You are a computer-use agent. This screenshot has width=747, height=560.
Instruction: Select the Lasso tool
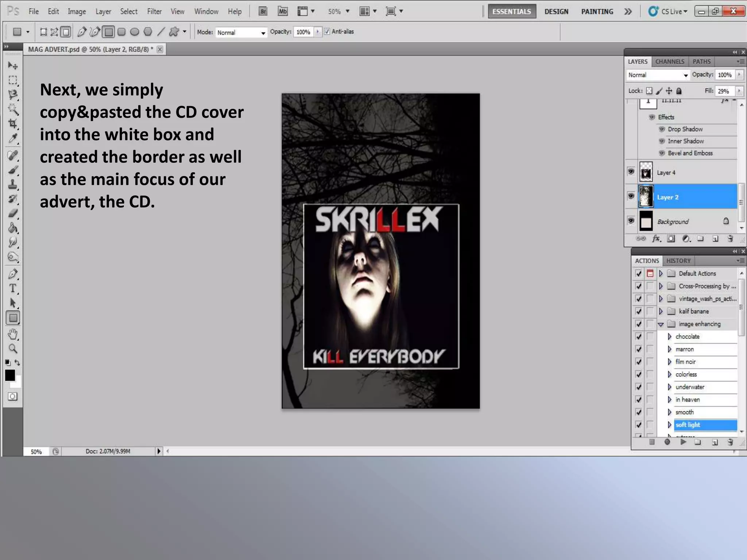[x=13, y=94]
